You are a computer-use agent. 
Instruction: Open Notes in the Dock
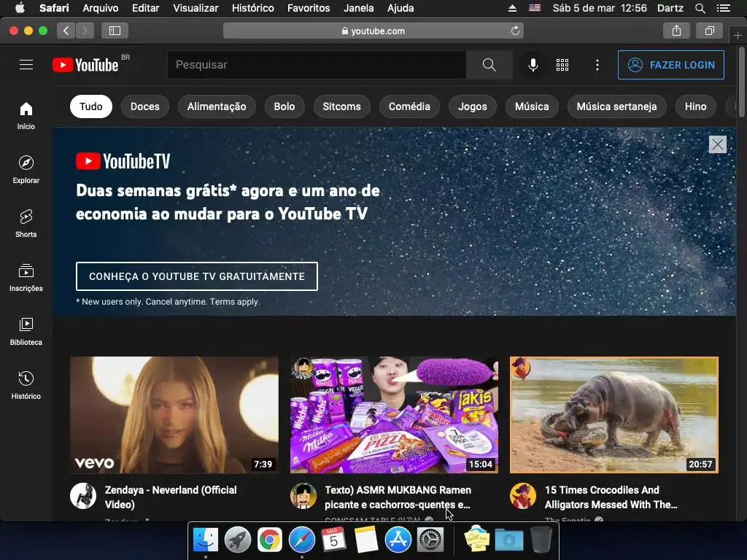pos(366,540)
